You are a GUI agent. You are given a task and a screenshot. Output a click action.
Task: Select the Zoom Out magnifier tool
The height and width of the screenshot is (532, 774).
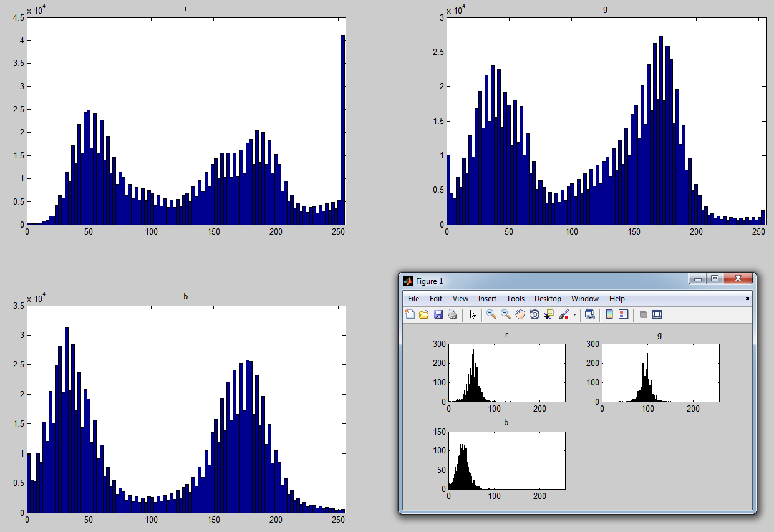pos(506,315)
